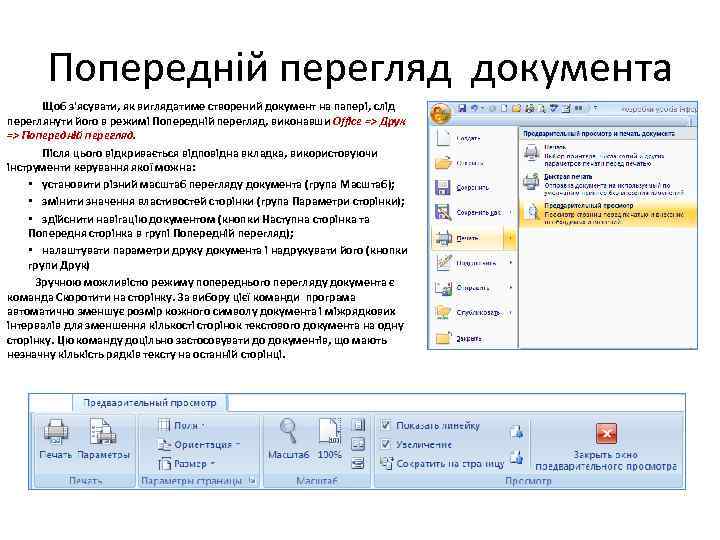This screenshot has height=540, width=720.
Task: Click slide title Попередній перегляд документа
Action: tap(360, 68)
